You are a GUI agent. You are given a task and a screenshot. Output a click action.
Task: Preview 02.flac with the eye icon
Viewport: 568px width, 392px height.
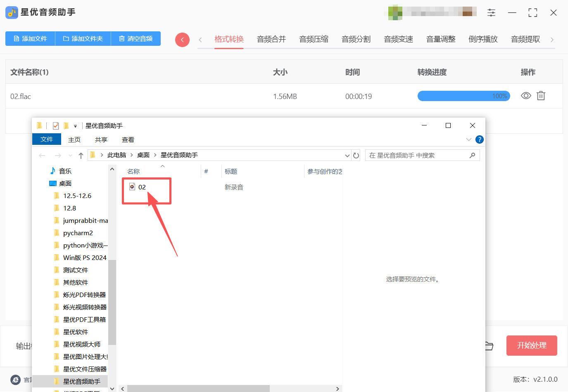(x=526, y=96)
